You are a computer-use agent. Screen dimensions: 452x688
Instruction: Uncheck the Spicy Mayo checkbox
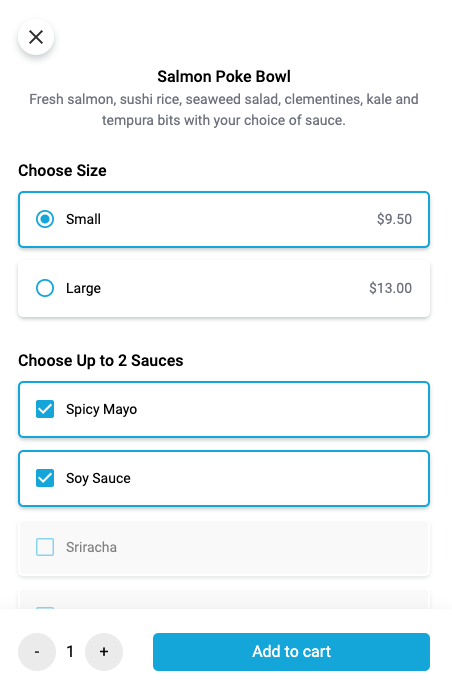coord(45,409)
